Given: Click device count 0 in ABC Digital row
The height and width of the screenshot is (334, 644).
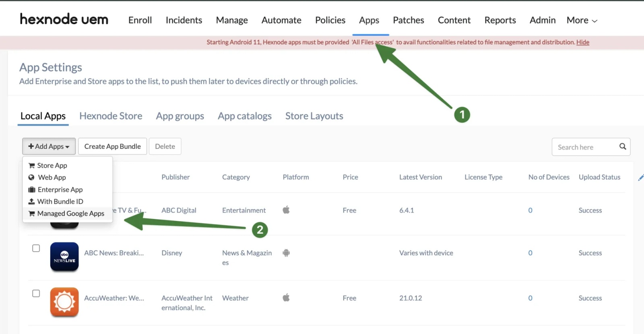Looking at the screenshot, I should pos(530,210).
